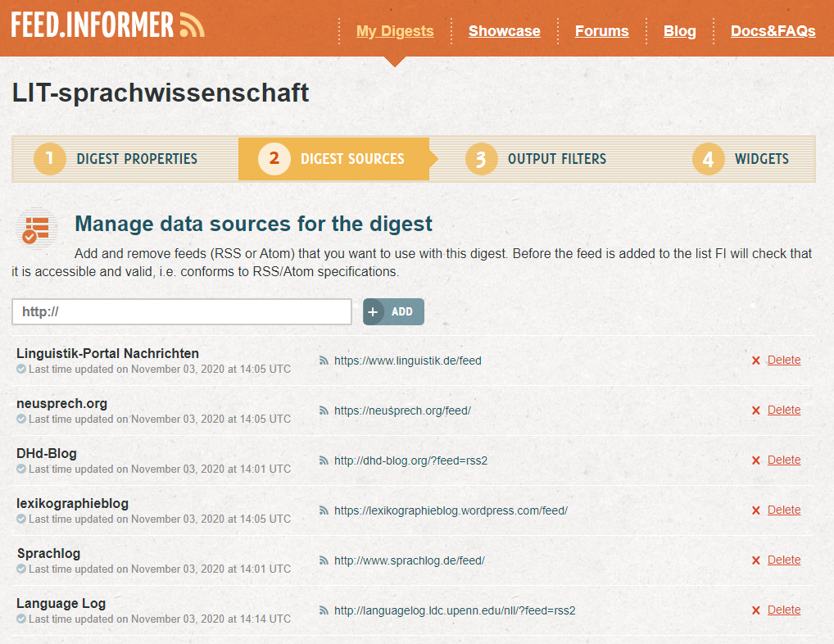Click Language Log last updated 14:14 UTC text
The width and height of the screenshot is (834, 644).
[x=160, y=619]
